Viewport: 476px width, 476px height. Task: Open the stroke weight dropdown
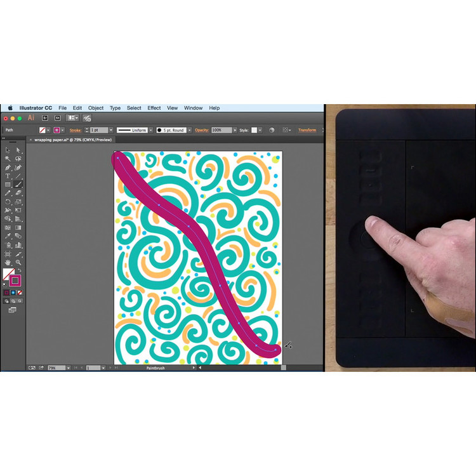pos(110,130)
